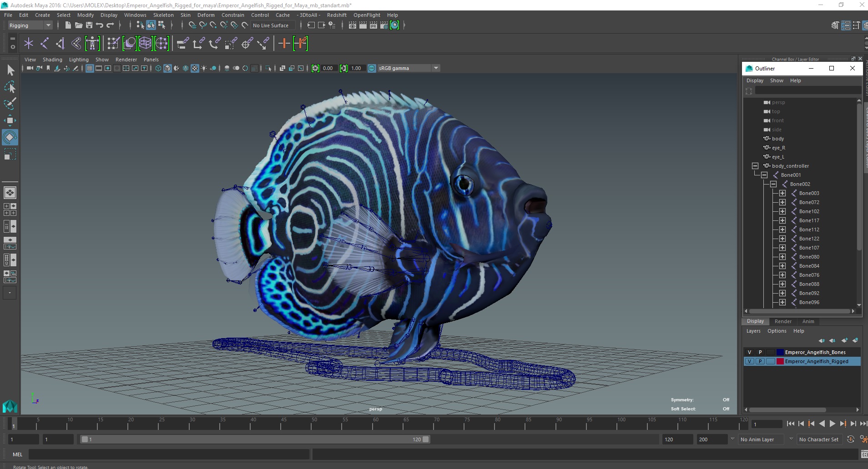The width and height of the screenshot is (868, 469).
Task: Expand Bone072 in Outliner
Action: [782, 202]
